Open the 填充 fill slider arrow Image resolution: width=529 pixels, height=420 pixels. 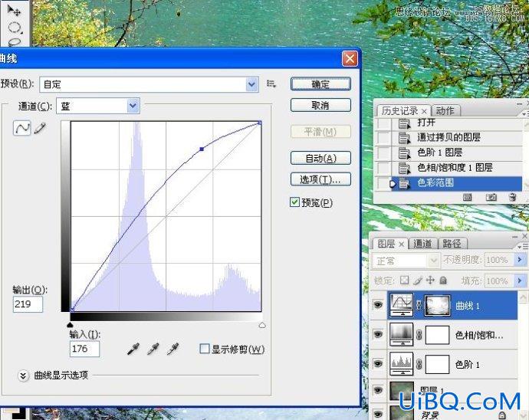click(x=519, y=281)
